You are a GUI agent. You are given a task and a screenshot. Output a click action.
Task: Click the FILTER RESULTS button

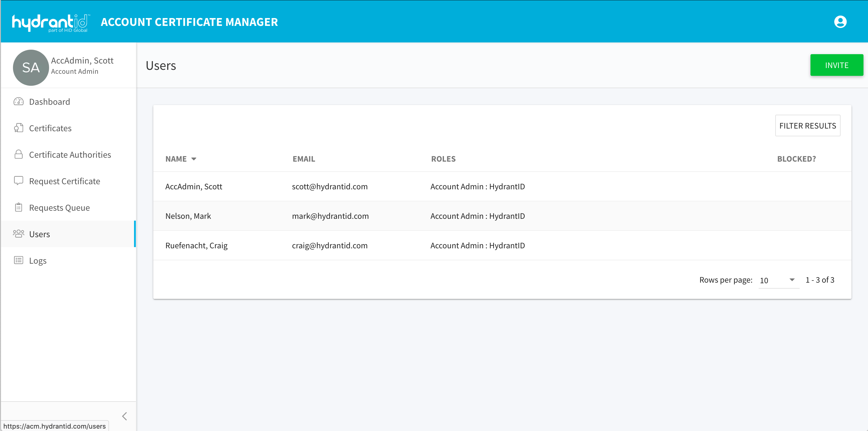(x=807, y=126)
